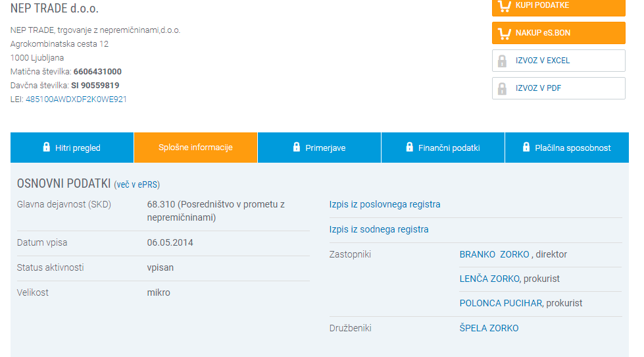Screen dimensions: 644x357
Task: Click the lock icon on Plačilna sposobnost tab
Action: 526,147
